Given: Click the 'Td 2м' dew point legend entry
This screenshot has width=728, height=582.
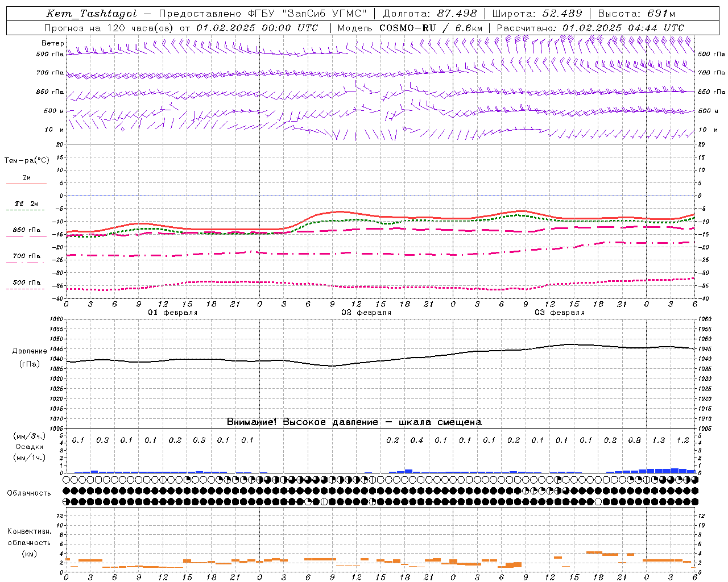Looking at the screenshot, I should [27, 203].
